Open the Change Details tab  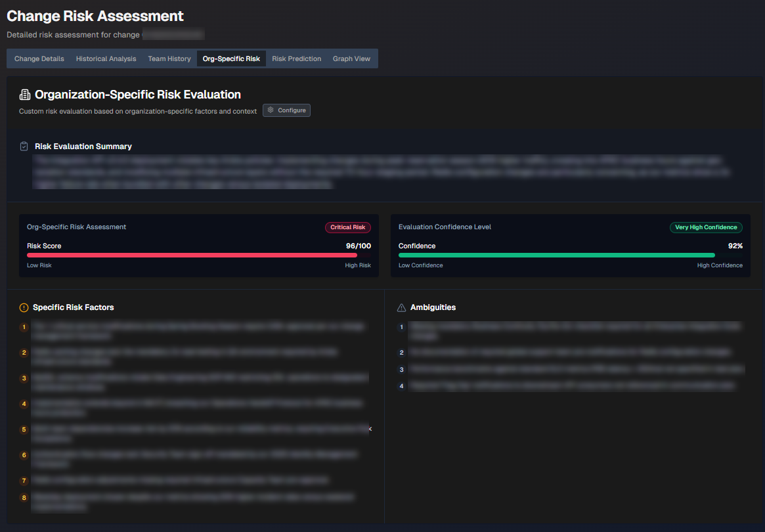pos(39,58)
